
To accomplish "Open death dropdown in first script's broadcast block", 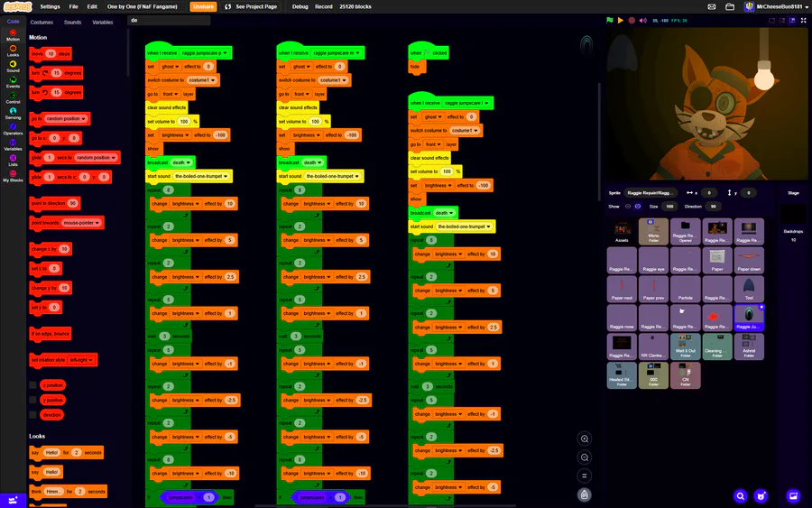I will 181,162.
